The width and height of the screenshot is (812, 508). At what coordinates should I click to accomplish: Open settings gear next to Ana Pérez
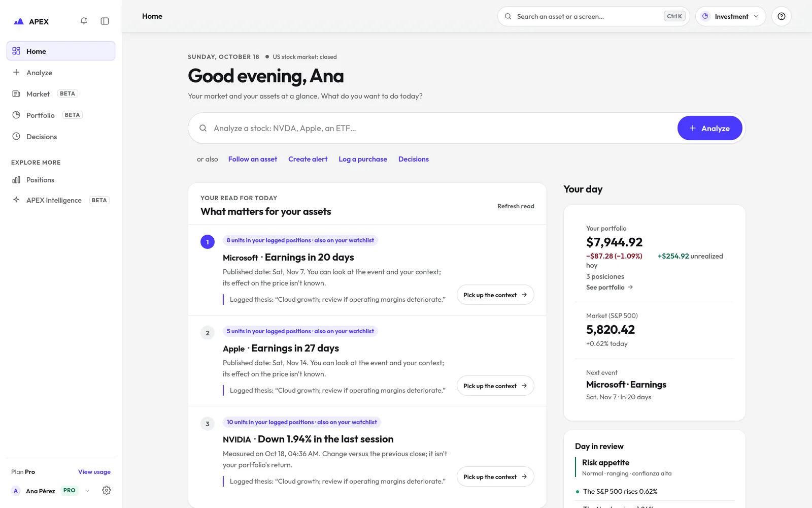coord(107,490)
